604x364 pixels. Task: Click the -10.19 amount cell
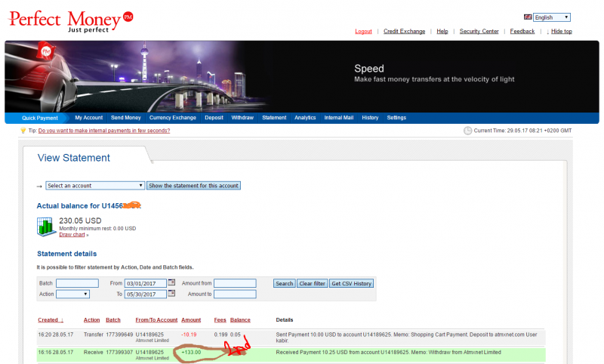coord(189,335)
